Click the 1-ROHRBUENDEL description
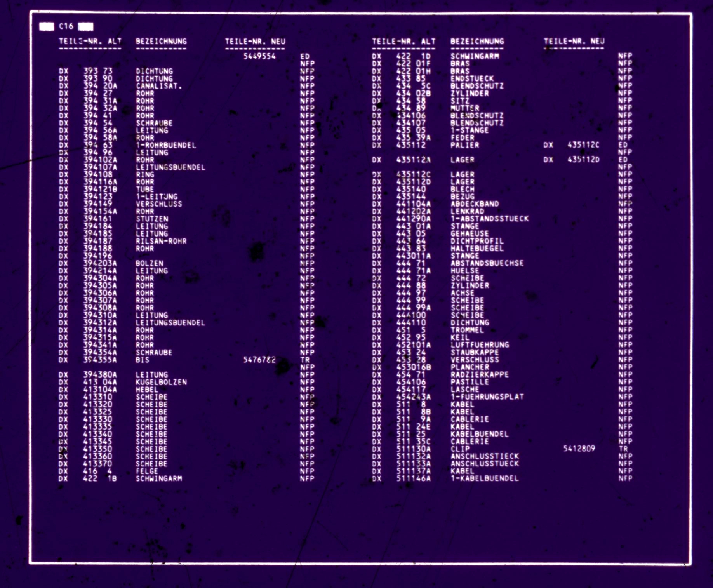The height and width of the screenshot is (588, 713). 166,145
